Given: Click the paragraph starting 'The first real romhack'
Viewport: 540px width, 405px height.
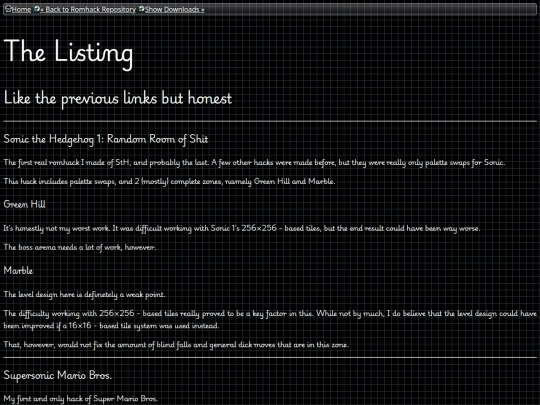Looking at the screenshot, I should pos(254,162).
